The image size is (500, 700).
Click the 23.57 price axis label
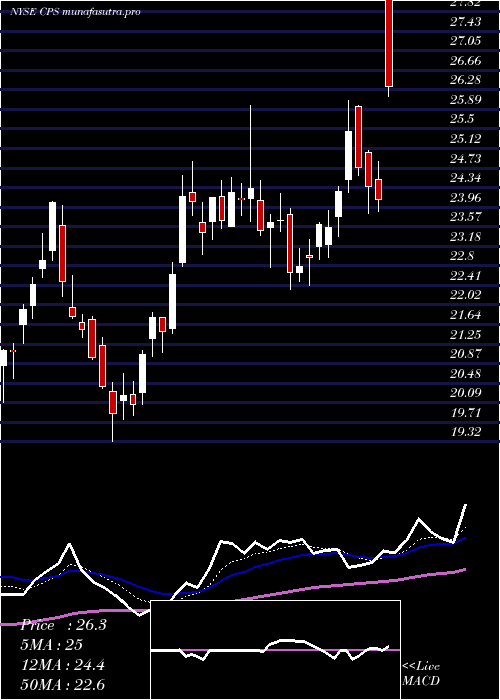coord(466,217)
